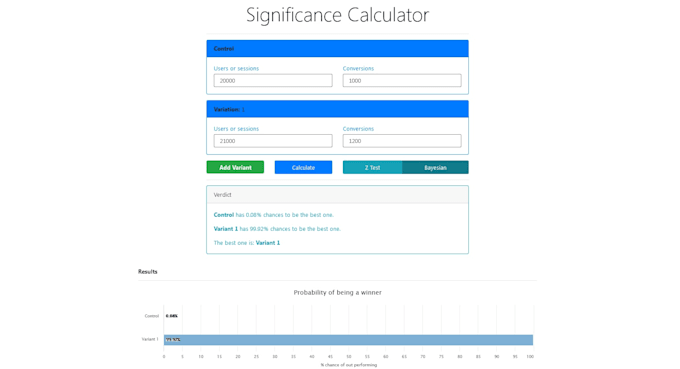This screenshot has height=369, width=680.
Task: Click 'Users or sessions' label in Control panel
Action: point(236,69)
